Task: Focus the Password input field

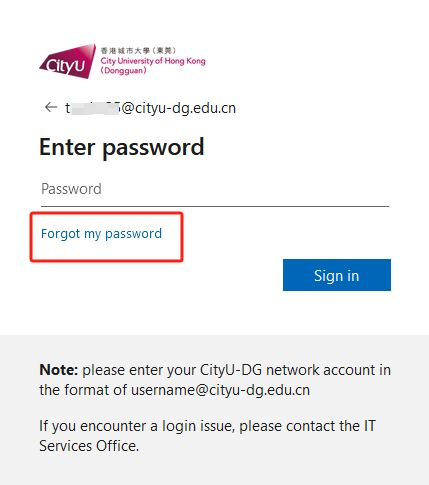Action: click(215, 189)
